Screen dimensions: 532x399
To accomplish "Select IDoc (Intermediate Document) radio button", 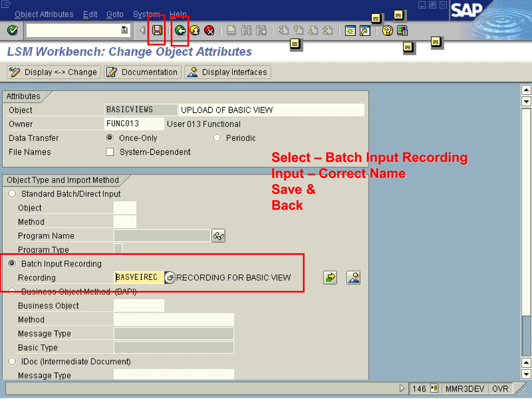I will (x=12, y=361).
